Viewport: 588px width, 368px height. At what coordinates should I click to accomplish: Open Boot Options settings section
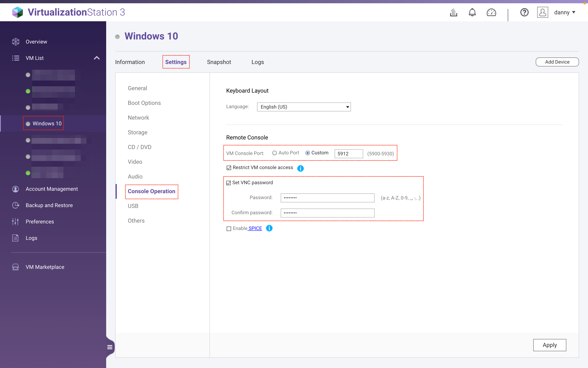click(144, 103)
